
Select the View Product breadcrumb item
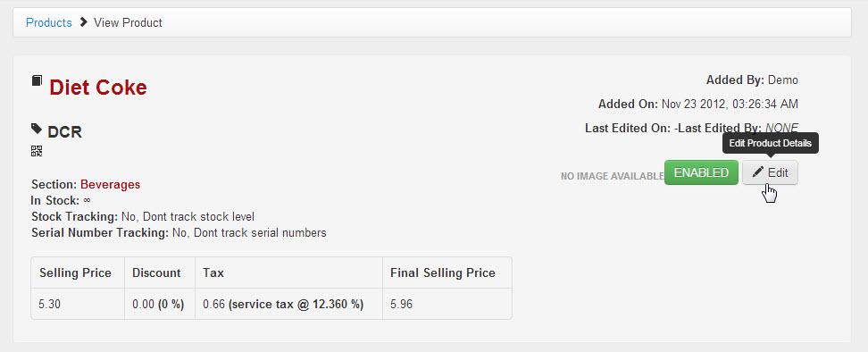pos(128,22)
